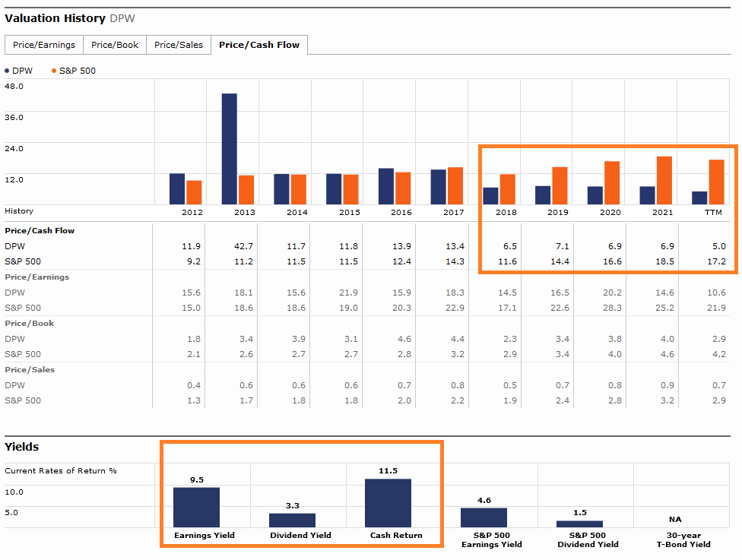This screenshot has height=560, width=742.
Task: Click S&P 500 2021 Price/Sales value 3.2
Action: tap(667, 400)
